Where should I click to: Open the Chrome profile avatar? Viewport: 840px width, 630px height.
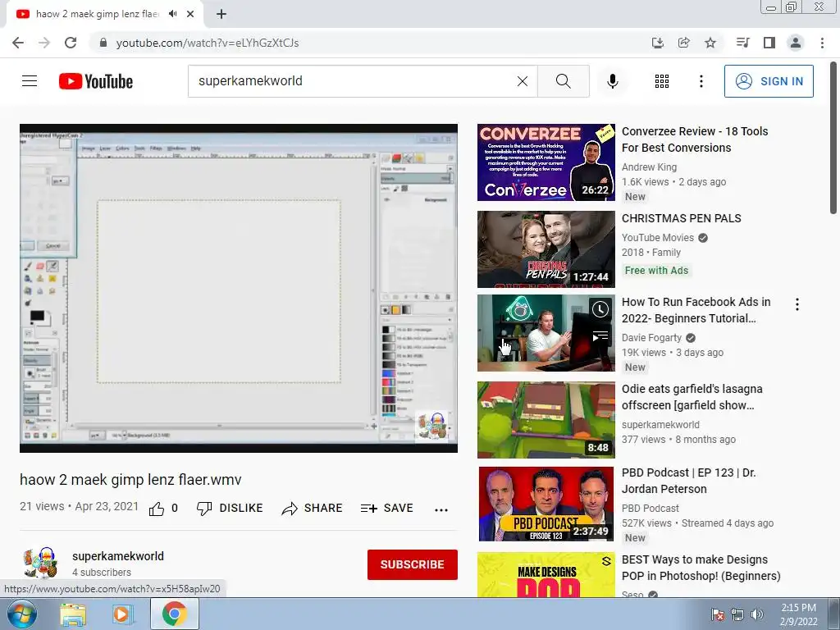[796, 43]
